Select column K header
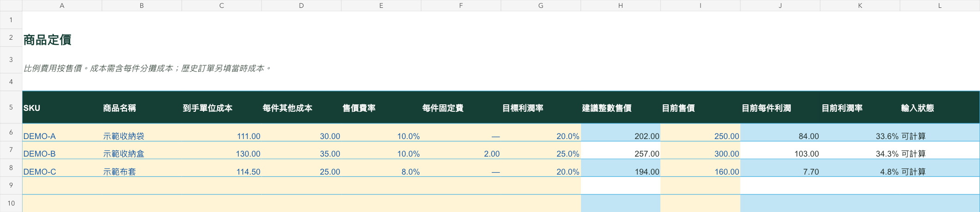Image resolution: width=980 pixels, height=212 pixels. pos(860,6)
